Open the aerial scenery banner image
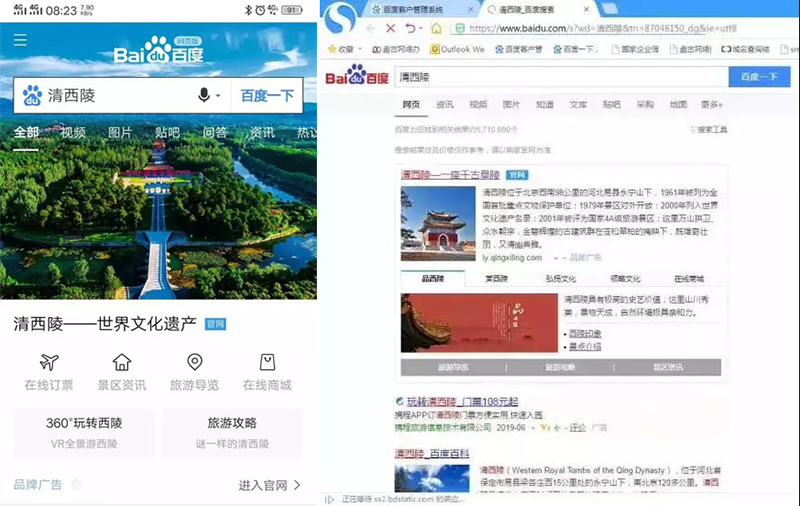Screen dimensions: 800x506 click(158, 219)
